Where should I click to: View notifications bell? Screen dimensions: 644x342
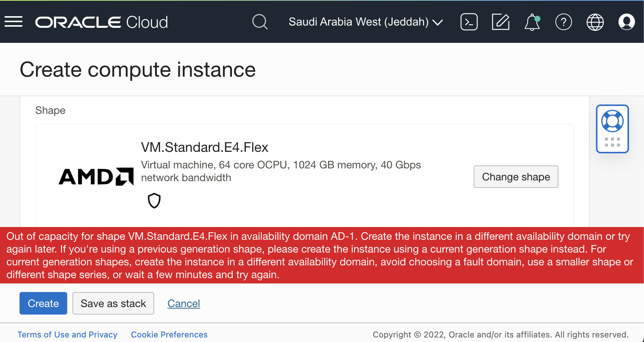(x=532, y=22)
